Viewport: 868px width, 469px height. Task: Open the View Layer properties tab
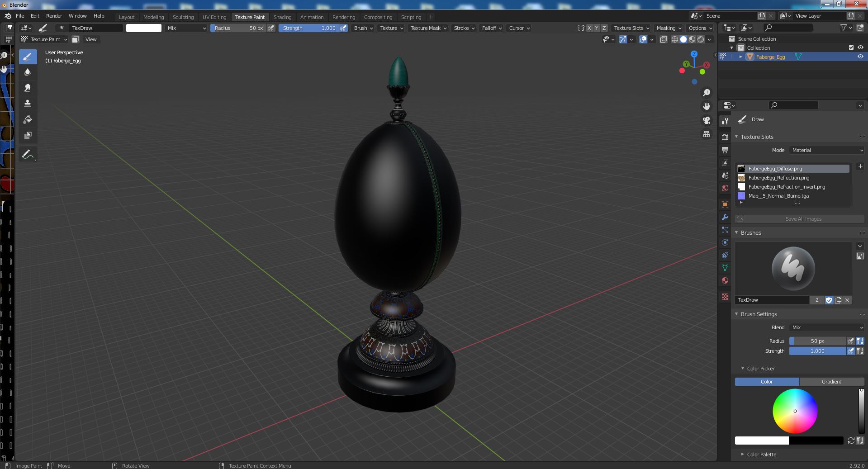(725, 162)
